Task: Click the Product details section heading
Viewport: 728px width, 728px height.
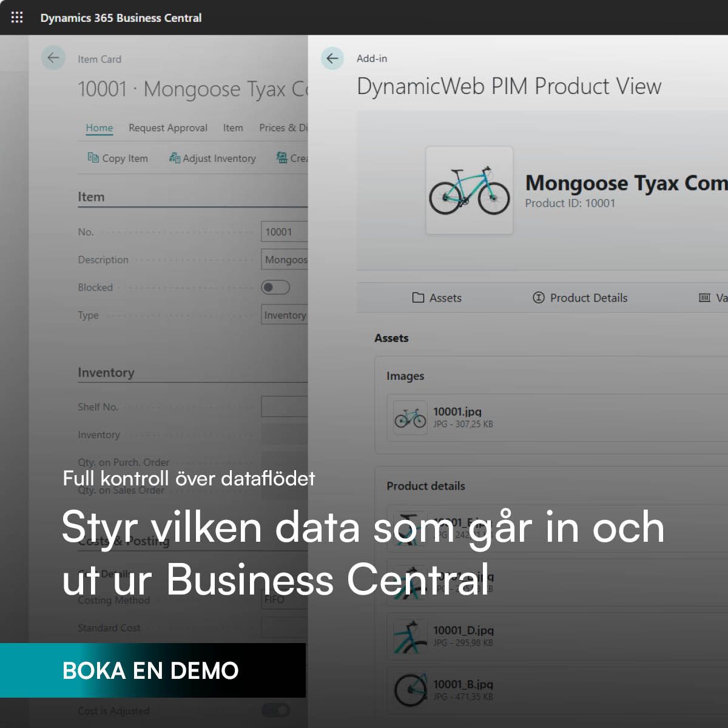Action: coord(426,486)
